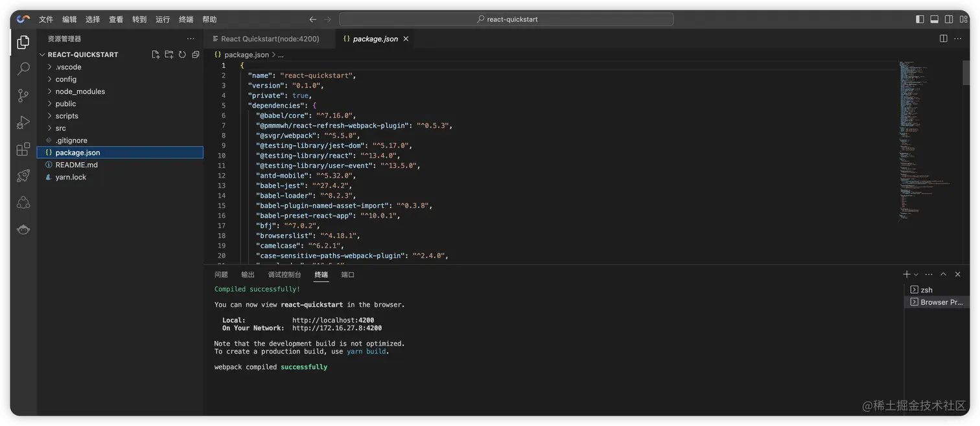Open the .gitignore file
The height and width of the screenshot is (426, 980).
pyautogui.click(x=120, y=140)
